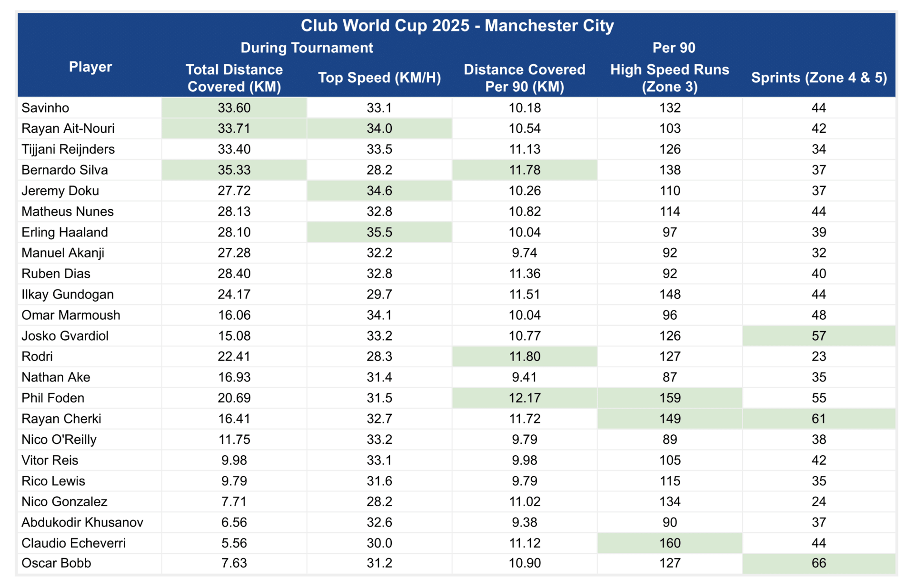The height and width of the screenshot is (588, 914).
Task: Select Rayan Cherki's 61 sprints cell
Action: tap(819, 419)
